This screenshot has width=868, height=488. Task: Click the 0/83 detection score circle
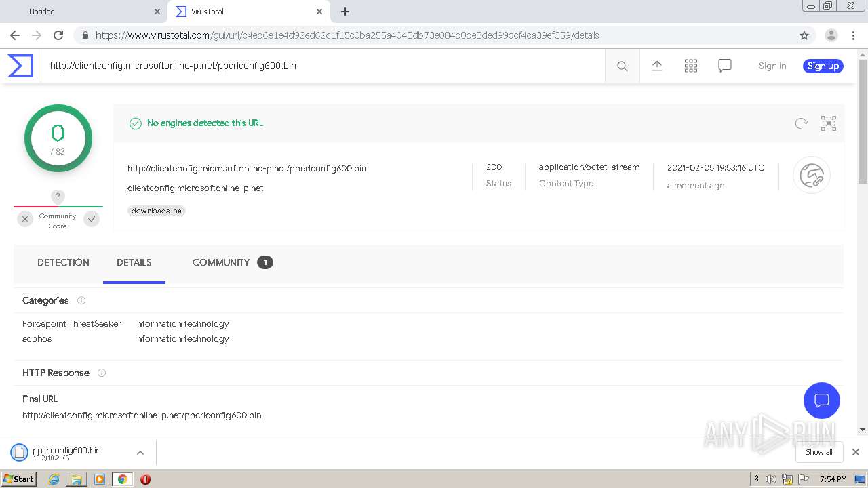(58, 138)
